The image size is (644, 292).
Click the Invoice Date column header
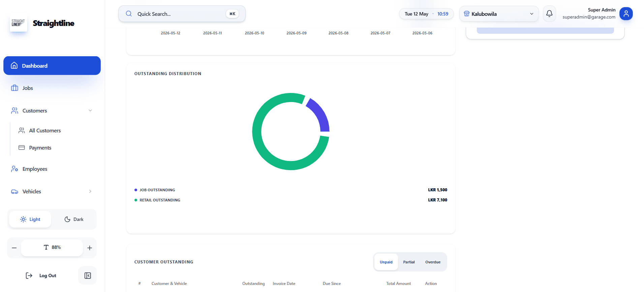pos(284,284)
